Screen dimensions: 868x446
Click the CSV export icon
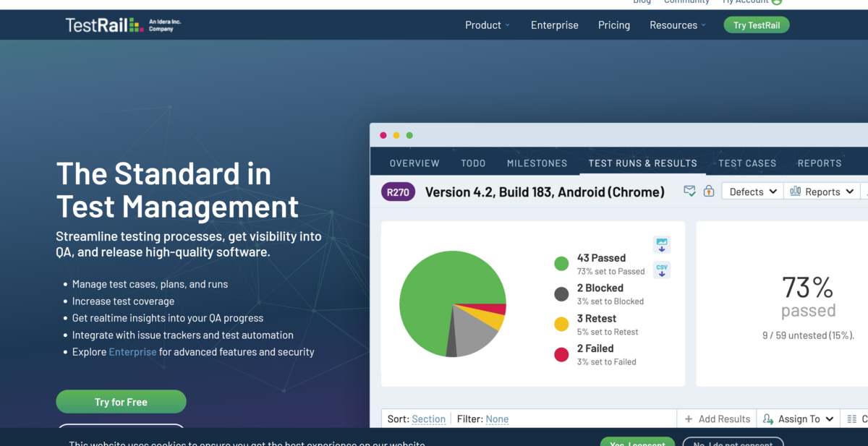662,270
